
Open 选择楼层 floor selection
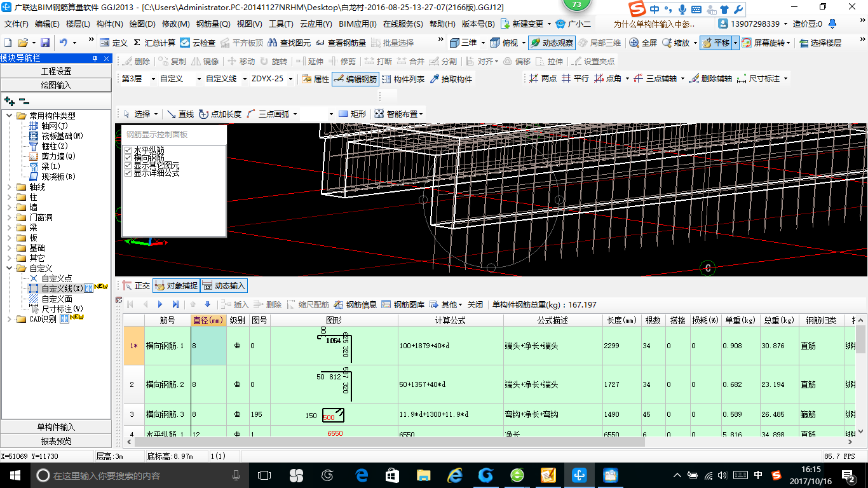[820, 43]
